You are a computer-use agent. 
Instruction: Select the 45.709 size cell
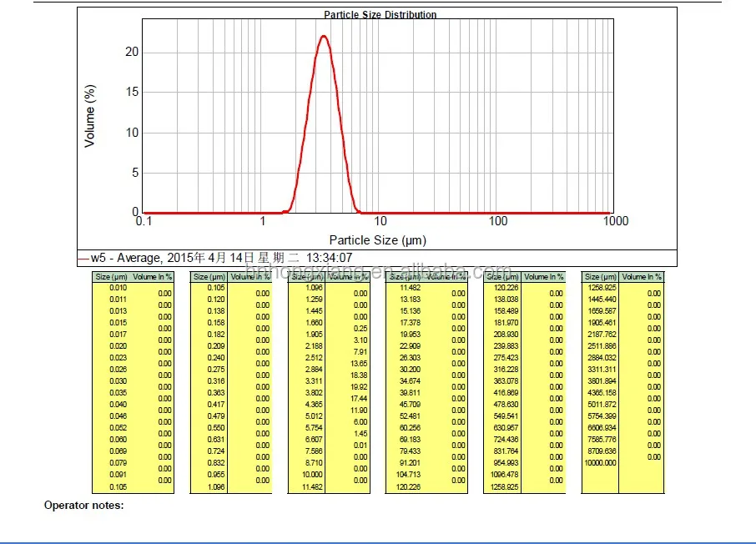[410, 405]
